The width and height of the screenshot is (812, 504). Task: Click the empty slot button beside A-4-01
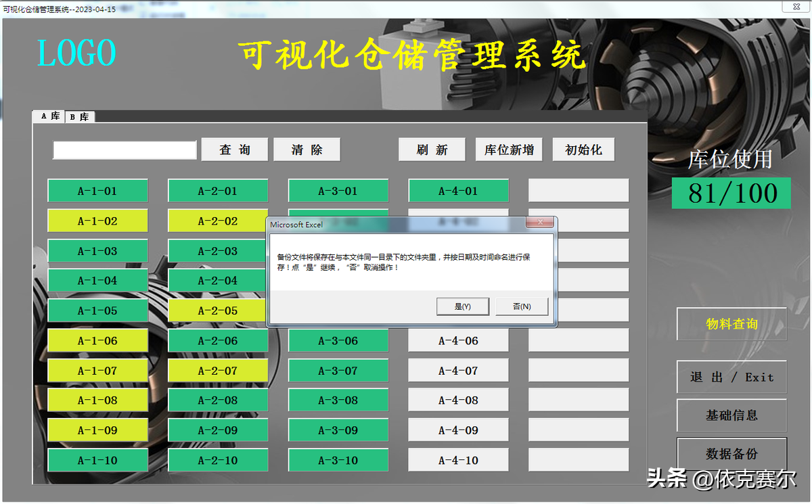point(579,191)
